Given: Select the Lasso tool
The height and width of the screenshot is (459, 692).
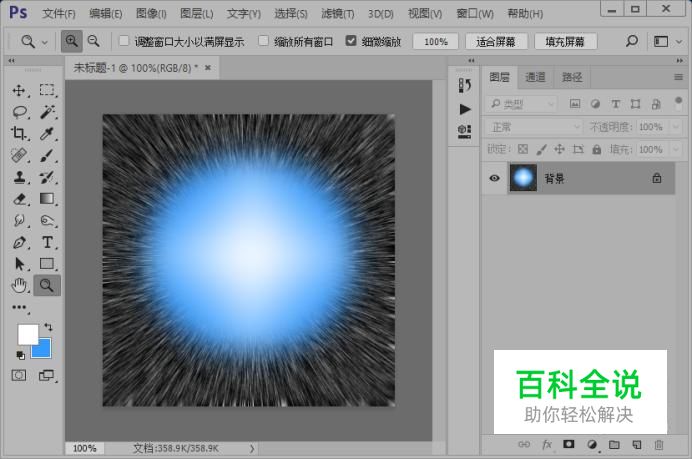Looking at the screenshot, I should pyautogui.click(x=19, y=112).
